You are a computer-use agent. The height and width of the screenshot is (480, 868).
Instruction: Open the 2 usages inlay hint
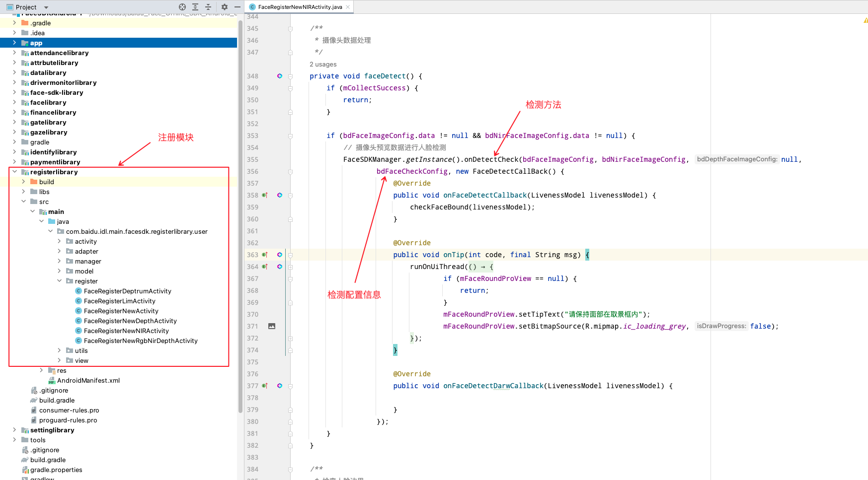323,65
